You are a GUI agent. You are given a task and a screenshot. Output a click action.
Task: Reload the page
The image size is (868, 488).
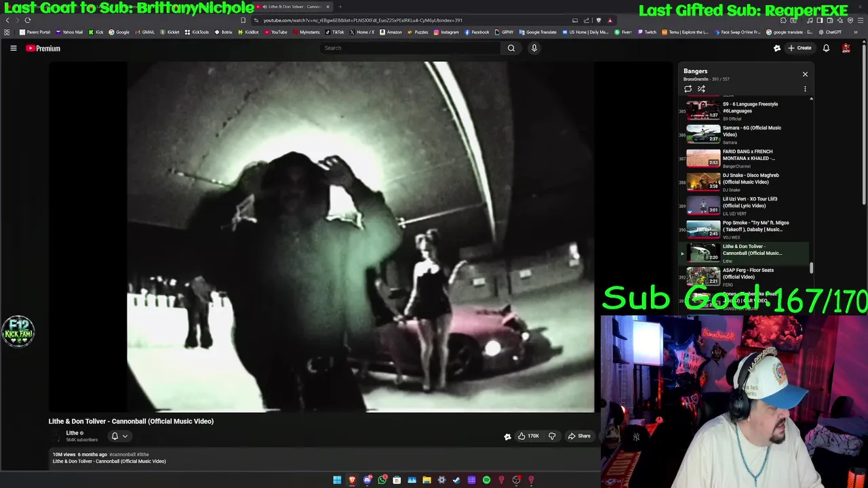click(27, 20)
